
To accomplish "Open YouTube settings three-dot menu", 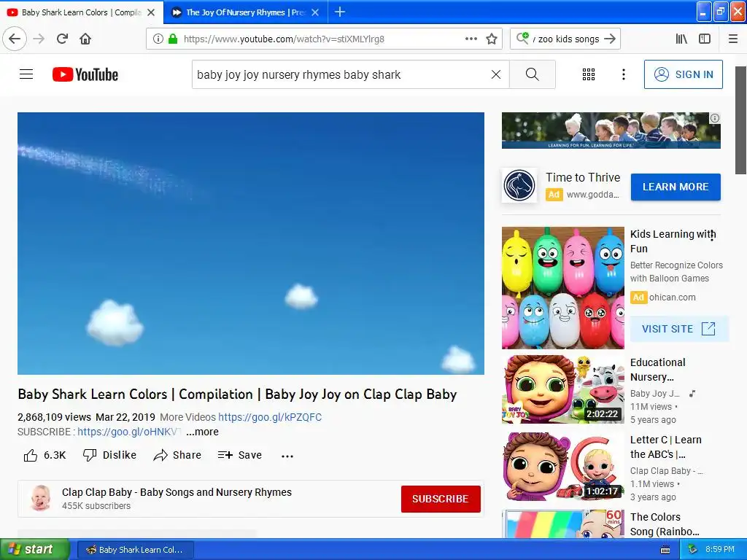I will [x=623, y=74].
